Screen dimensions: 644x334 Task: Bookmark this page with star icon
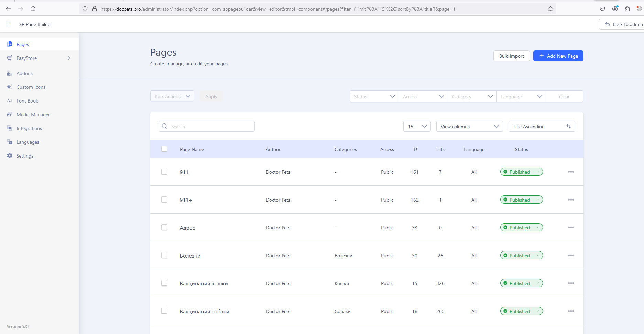tap(550, 9)
